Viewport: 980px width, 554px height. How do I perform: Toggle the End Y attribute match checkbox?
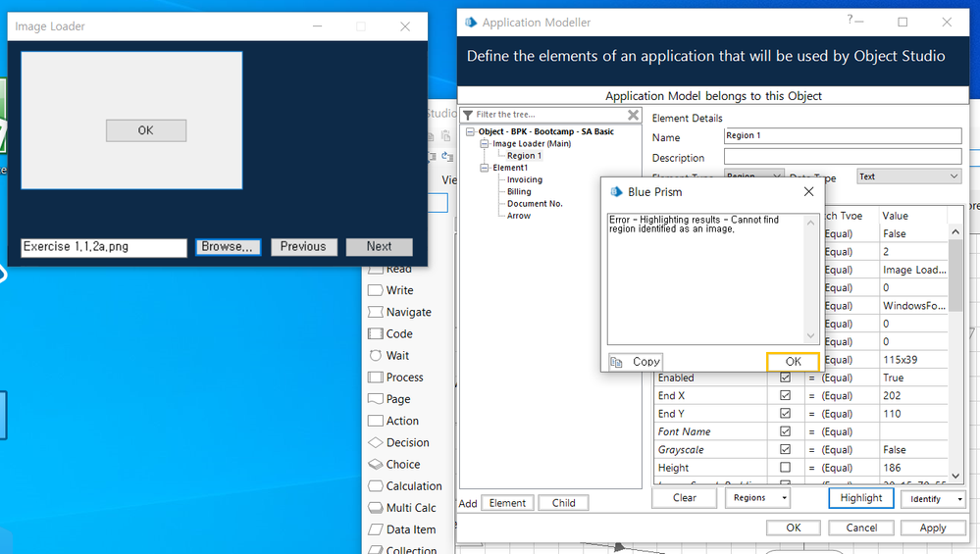(x=785, y=413)
